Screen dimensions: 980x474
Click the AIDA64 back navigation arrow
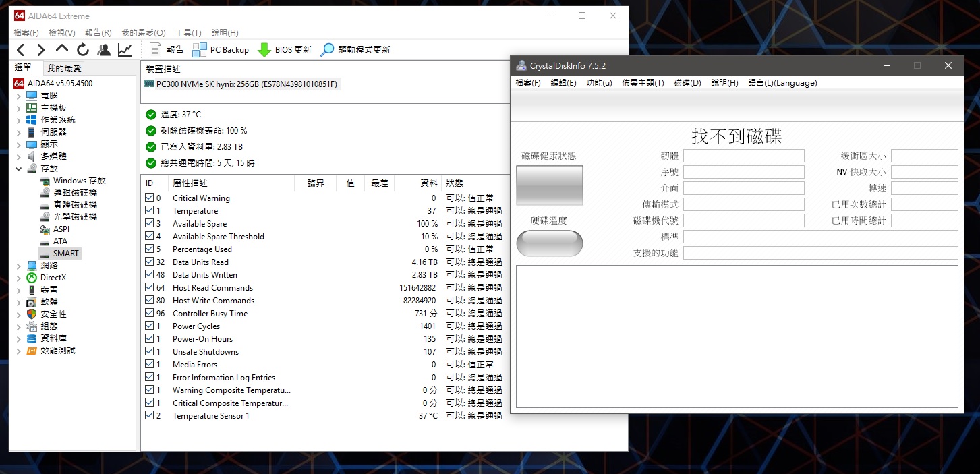point(20,50)
